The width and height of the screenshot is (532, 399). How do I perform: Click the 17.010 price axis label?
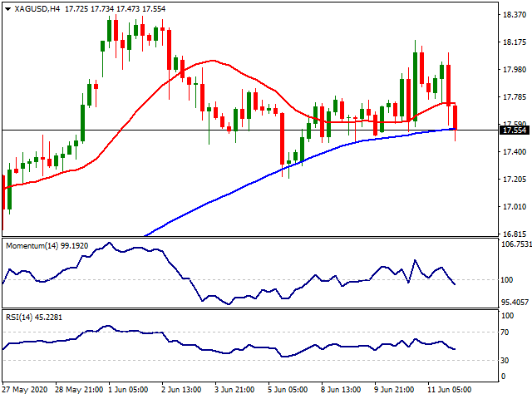tap(515, 207)
